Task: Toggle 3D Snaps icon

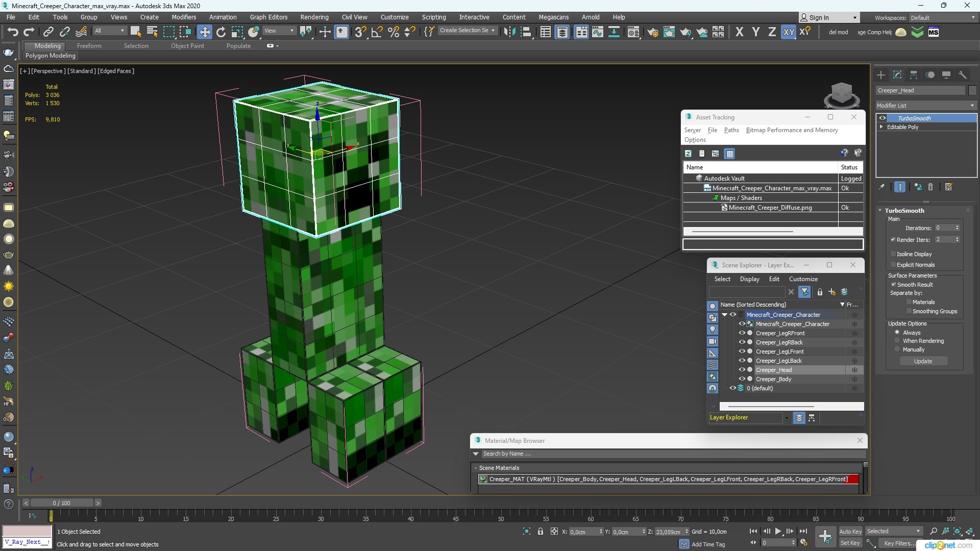Action: pos(360,32)
